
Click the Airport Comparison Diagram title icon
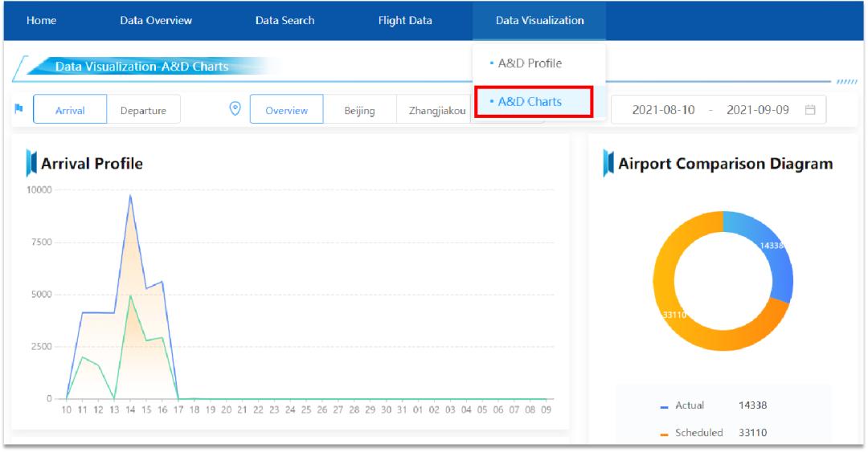pyautogui.click(x=608, y=163)
